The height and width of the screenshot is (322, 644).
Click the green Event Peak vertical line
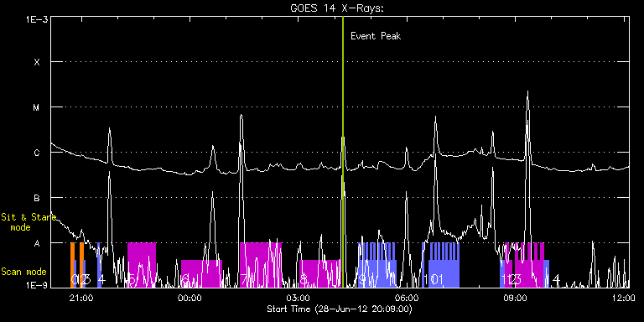(342, 152)
